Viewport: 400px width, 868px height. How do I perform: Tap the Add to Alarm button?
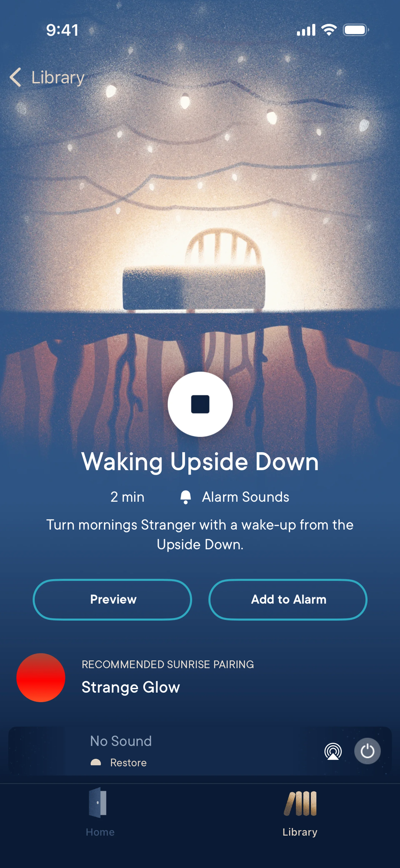tap(288, 599)
